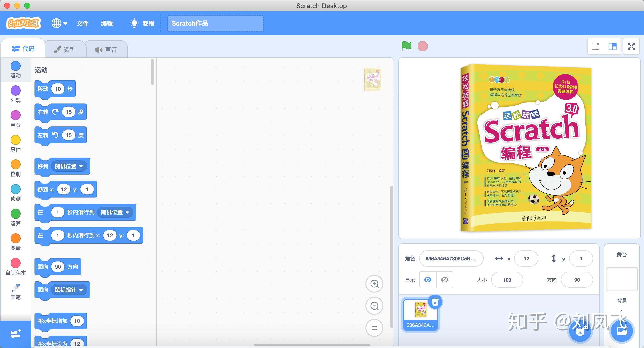
Task: Hide the sprite with the crossed-eye icon
Action: 445,280
